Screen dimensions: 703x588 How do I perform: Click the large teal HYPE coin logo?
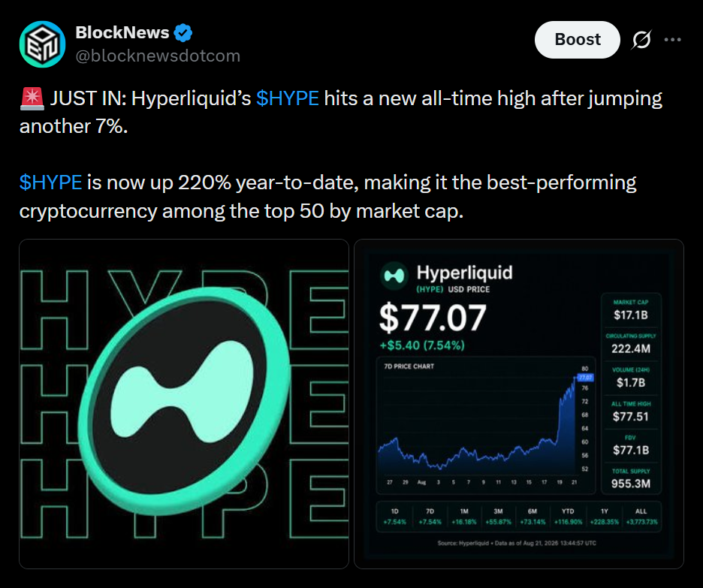click(x=184, y=402)
